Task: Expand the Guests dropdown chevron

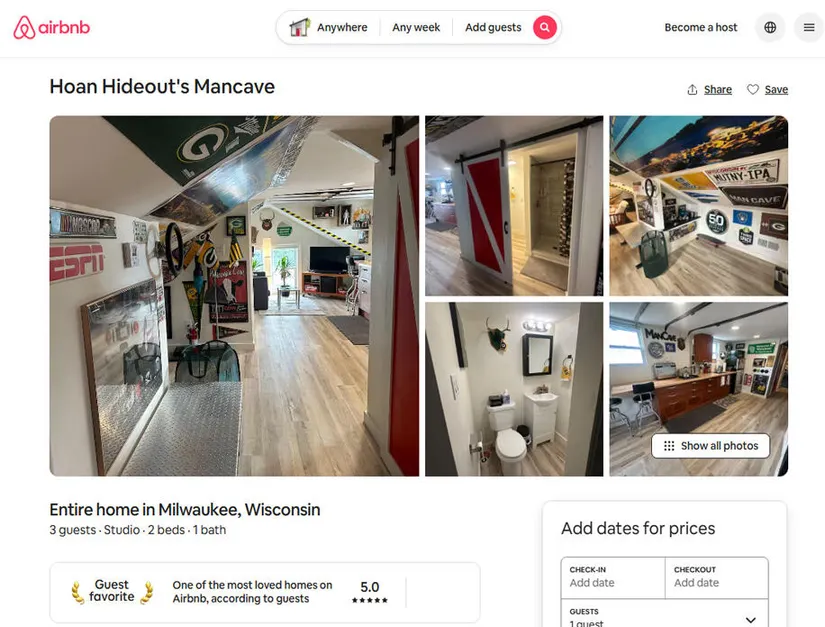Action: pyautogui.click(x=751, y=620)
